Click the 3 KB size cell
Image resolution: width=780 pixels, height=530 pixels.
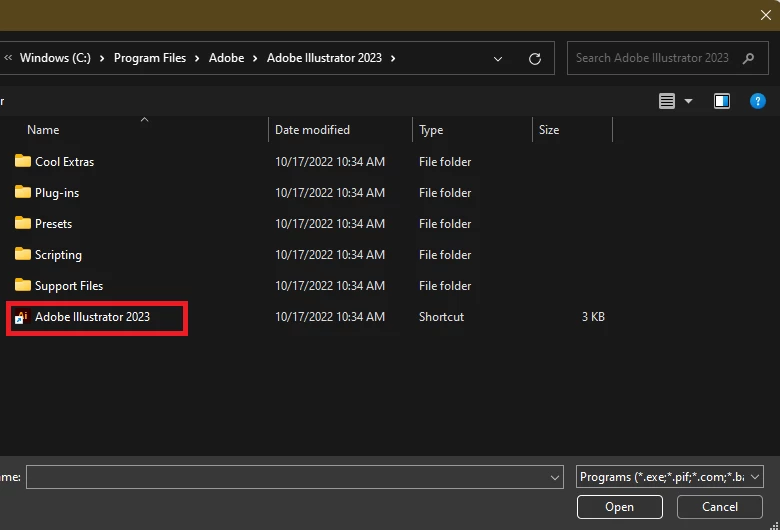[x=593, y=317]
